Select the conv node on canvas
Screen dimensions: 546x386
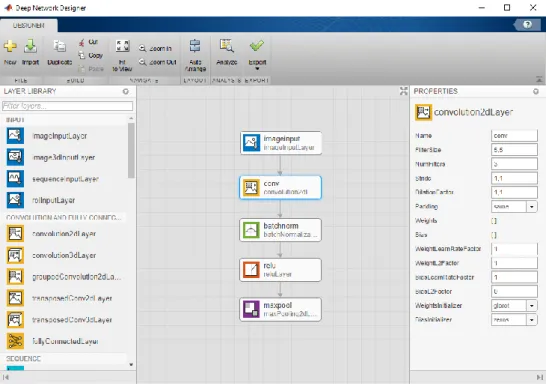[281, 188]
